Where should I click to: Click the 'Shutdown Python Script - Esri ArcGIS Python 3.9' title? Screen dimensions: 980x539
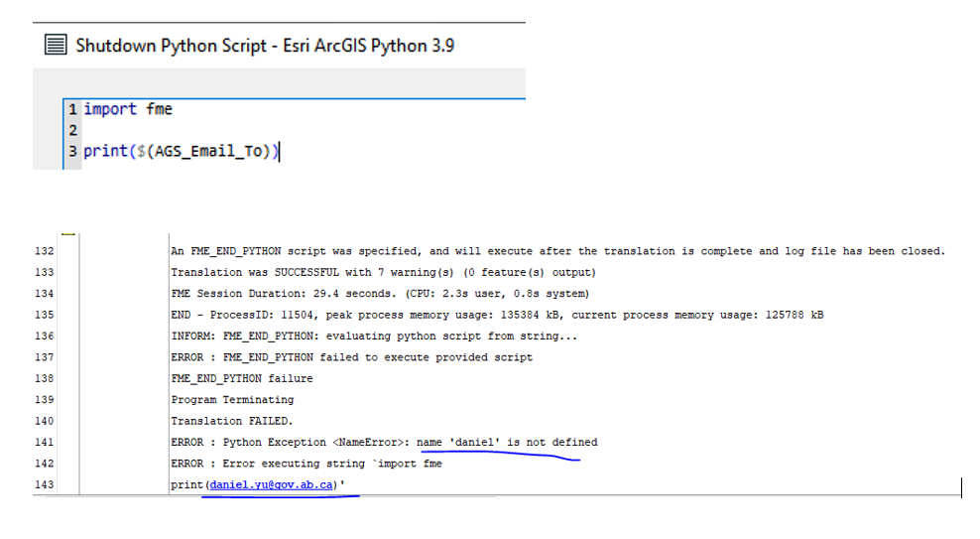265,46
